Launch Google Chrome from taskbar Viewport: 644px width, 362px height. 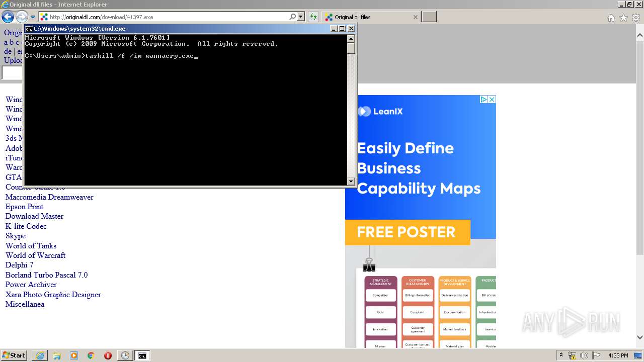(91, 355)
